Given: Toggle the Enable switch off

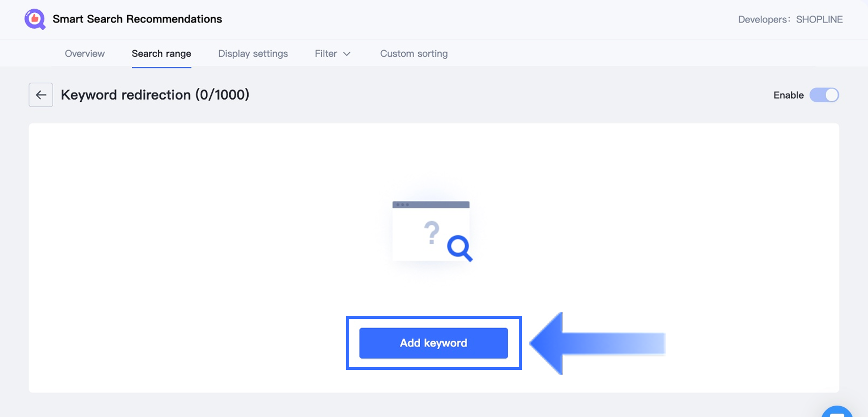Looking at the screenshot, I should pos(824,95).
